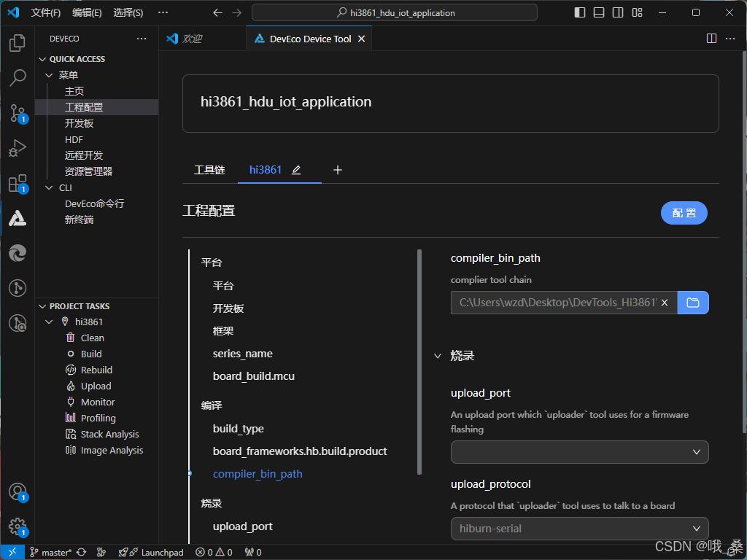Collapse the 菜单 tree node

[49, 75]
